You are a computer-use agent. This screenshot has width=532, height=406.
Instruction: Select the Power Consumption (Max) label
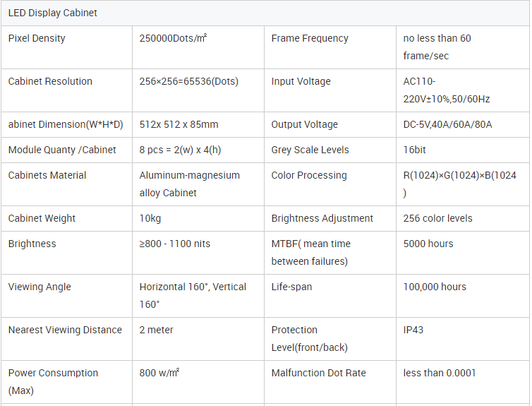click(x=53, y=381)
